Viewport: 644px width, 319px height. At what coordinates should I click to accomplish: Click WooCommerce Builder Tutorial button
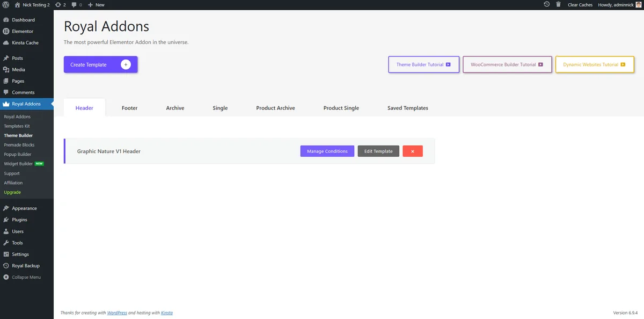point(507,64)
